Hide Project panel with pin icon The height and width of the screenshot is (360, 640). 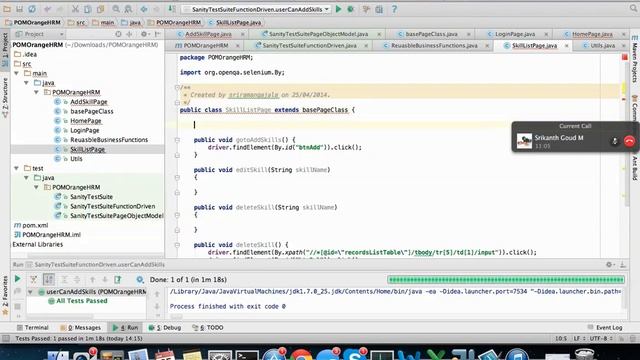pos(158,34)
